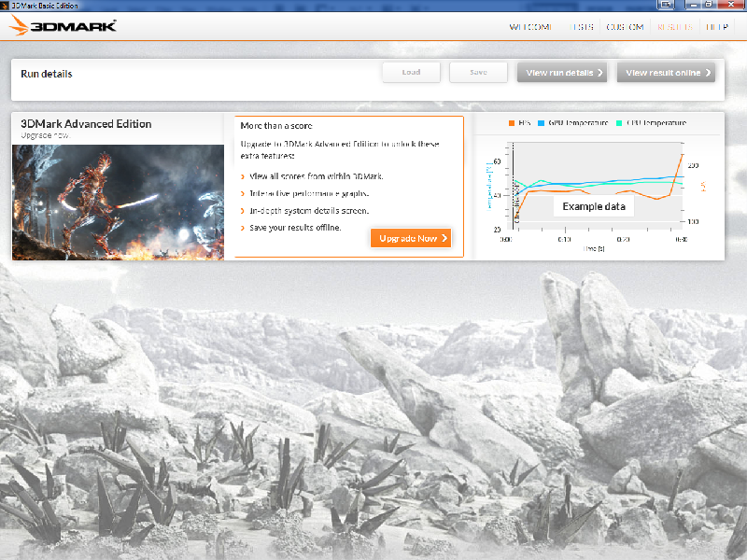Click the More than a score heading
The image size is (747, 560).
coord(276,126)
